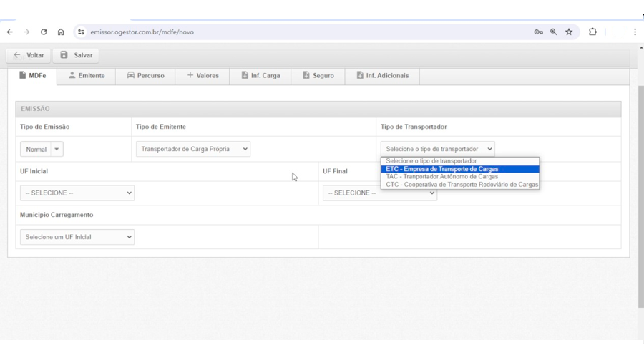644x358 pixels.
Task: Open the browser extensions puzzle icon
Action: [x=592, y=32]
